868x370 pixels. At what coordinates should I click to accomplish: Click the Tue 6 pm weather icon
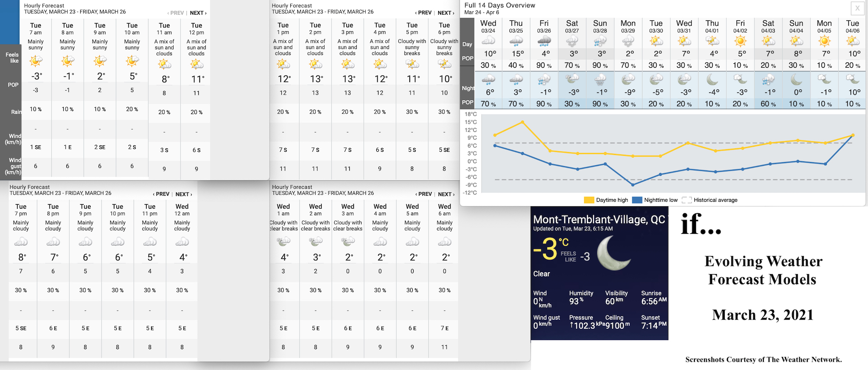coord(444,64)
